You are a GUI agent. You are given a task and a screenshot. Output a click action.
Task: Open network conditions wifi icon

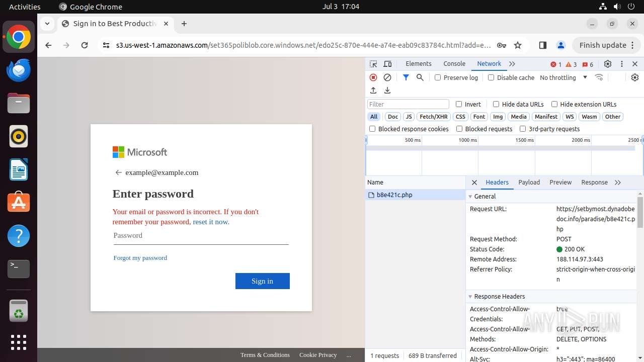pos(599,77)
